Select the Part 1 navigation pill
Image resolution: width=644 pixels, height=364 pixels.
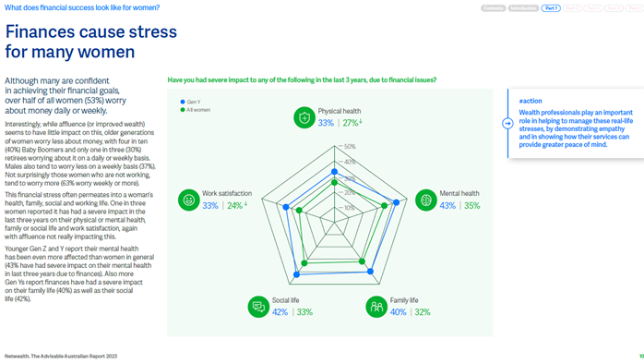coord(551,8)
